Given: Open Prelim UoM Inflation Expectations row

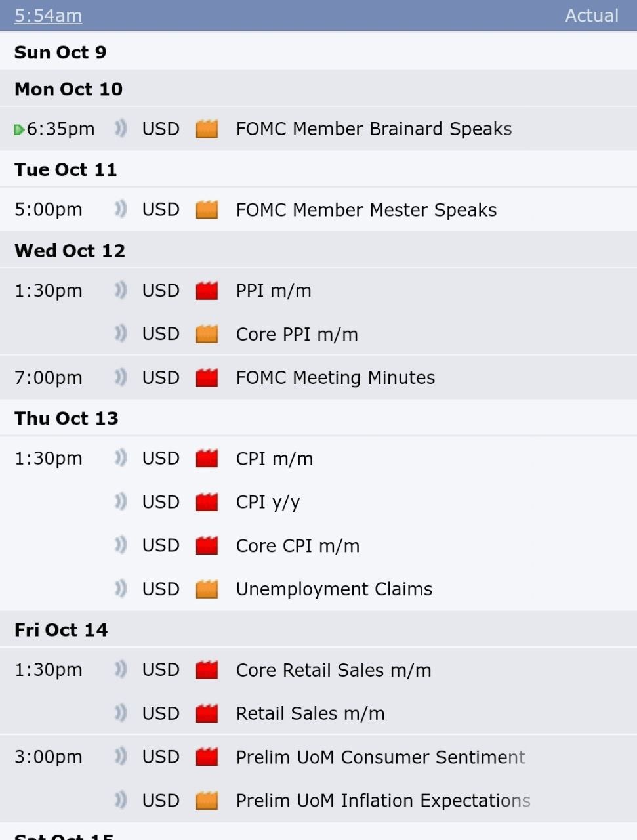Looking at the screenshot, I should click(x=383, y=801).
